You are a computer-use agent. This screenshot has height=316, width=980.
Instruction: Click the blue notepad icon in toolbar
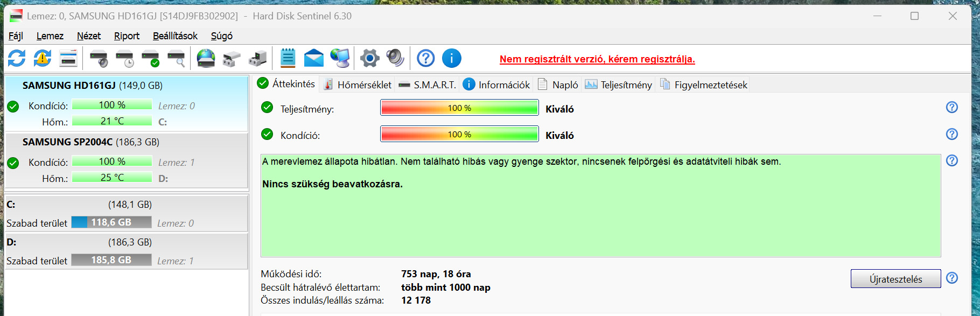[288, 58]
